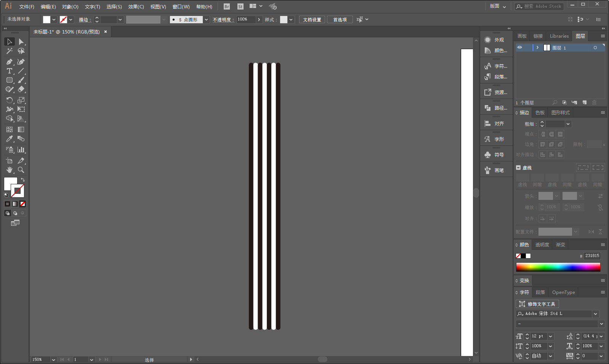Select the Line Segment tool
The width and height of the screenshot is (609, 364).
(21, 71)
